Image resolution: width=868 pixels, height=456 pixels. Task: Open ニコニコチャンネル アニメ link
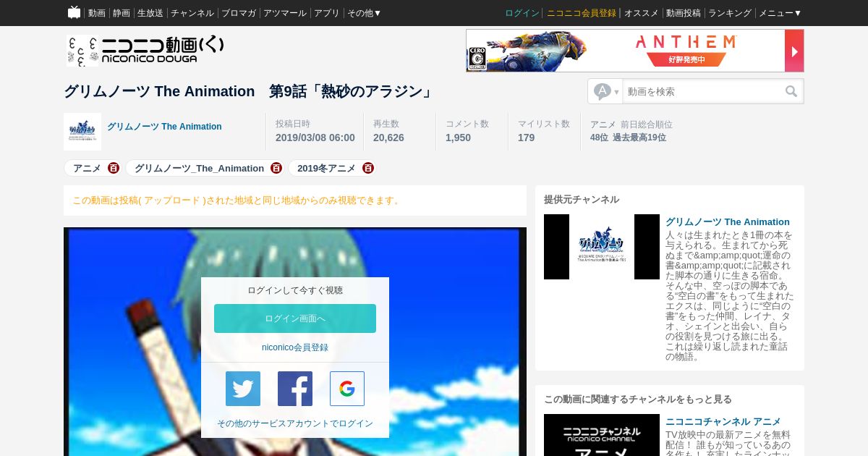723,421
